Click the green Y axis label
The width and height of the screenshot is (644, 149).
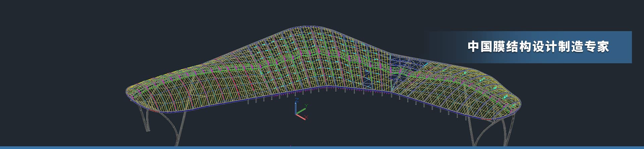click(x=306, y=106)
